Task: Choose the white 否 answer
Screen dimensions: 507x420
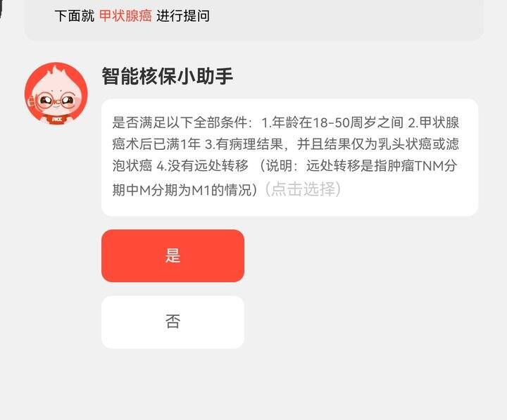Action: click(173, 322)
